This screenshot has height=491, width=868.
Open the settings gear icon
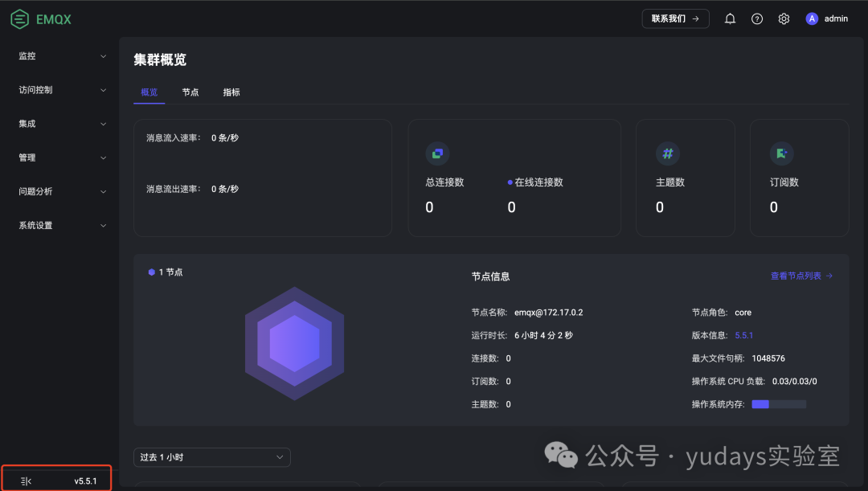pos(784,18)
